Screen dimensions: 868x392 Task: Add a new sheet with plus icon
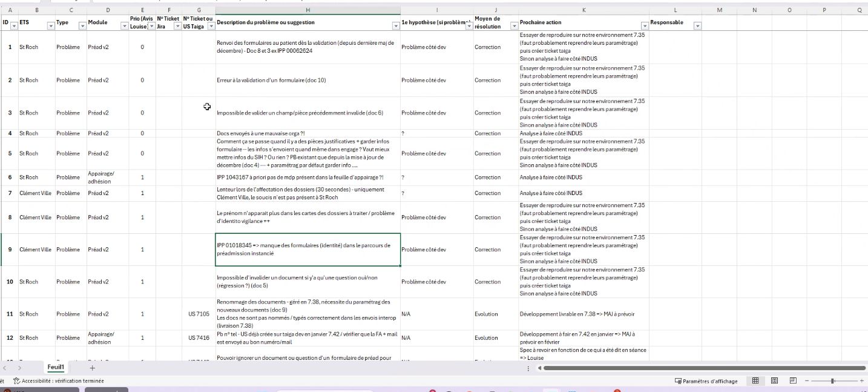93,368
